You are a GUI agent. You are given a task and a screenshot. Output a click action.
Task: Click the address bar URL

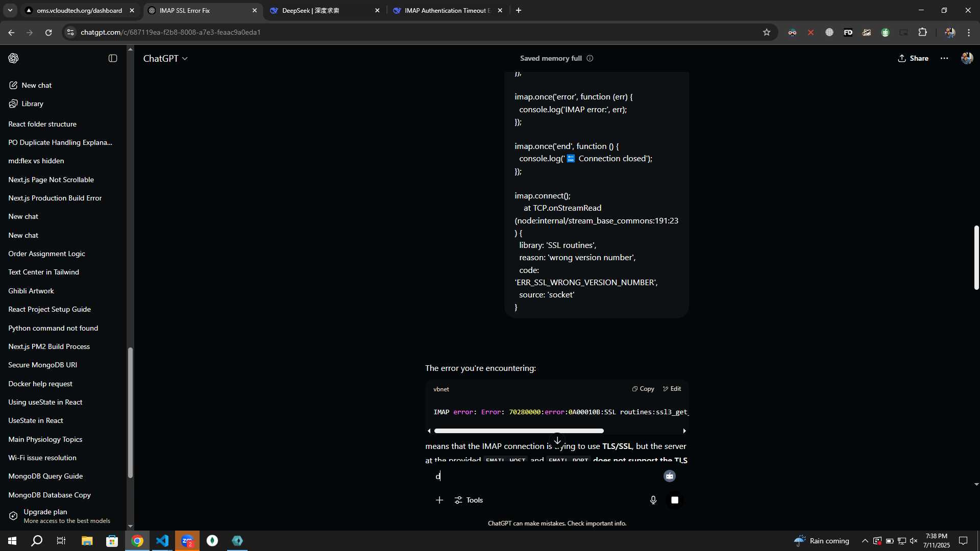point(170,32)
